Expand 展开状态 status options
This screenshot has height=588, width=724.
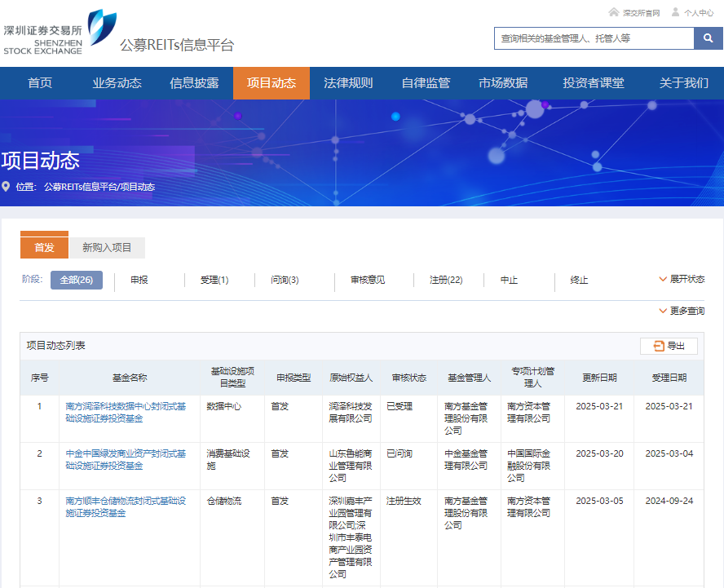tap(682, 279)
